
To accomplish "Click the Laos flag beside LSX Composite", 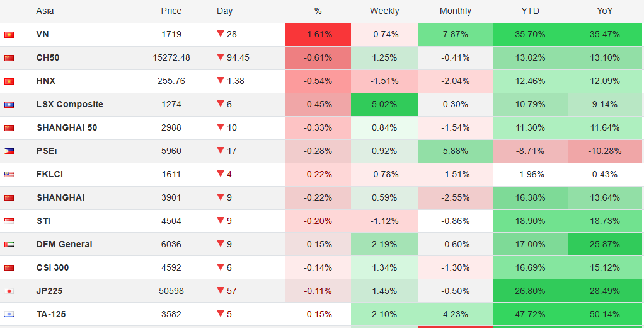I will 9,105.
